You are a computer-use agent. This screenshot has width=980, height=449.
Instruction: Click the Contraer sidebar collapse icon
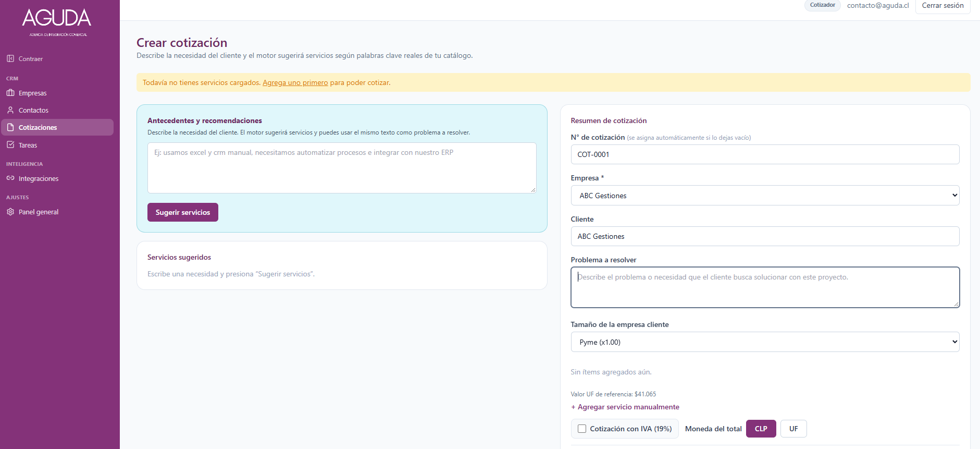pyautogui.click(x=10, y=58)
